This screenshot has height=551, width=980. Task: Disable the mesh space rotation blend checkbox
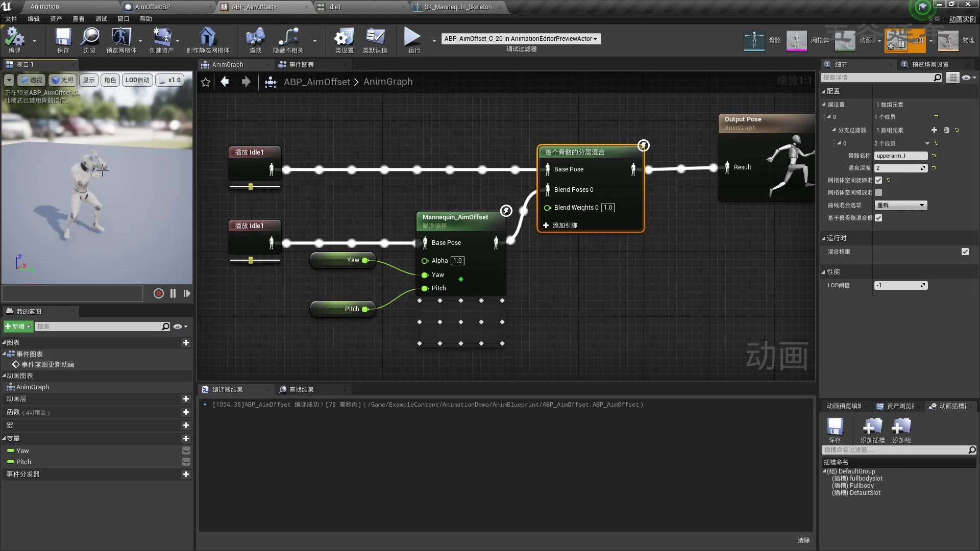878,180
